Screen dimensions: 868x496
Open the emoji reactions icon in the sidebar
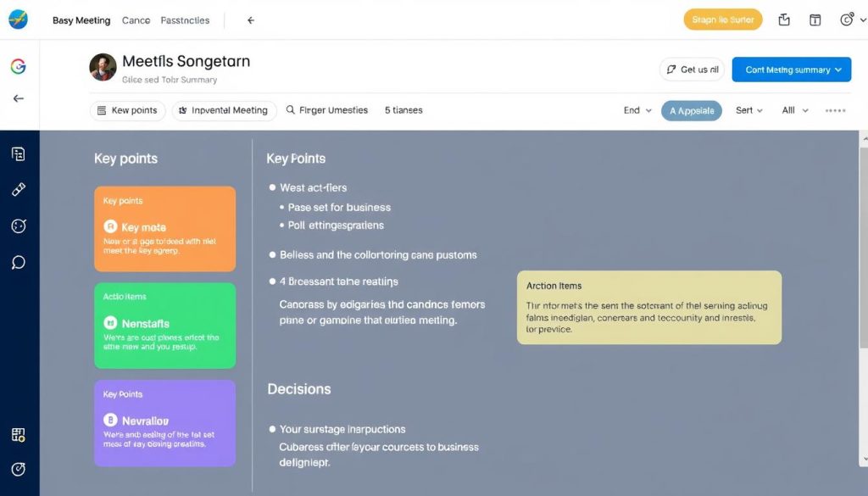[19, 226]
